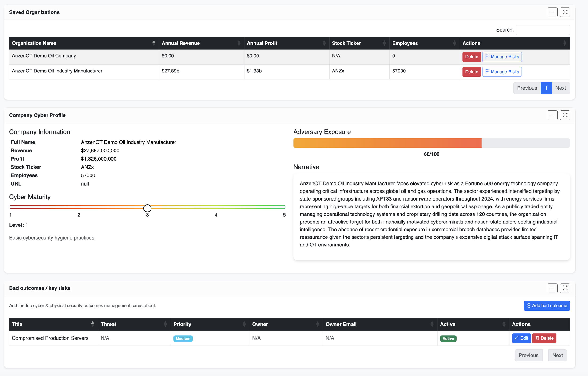Click the Cyber Maturity slider handle
Image resolution: width=588 pixels, height=376 pixels.
147,208
